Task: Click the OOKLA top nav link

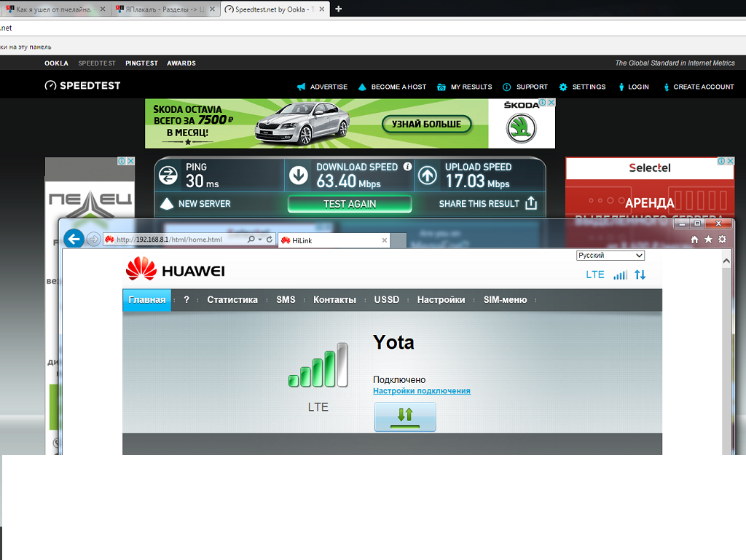Action: tap(56, 63)
